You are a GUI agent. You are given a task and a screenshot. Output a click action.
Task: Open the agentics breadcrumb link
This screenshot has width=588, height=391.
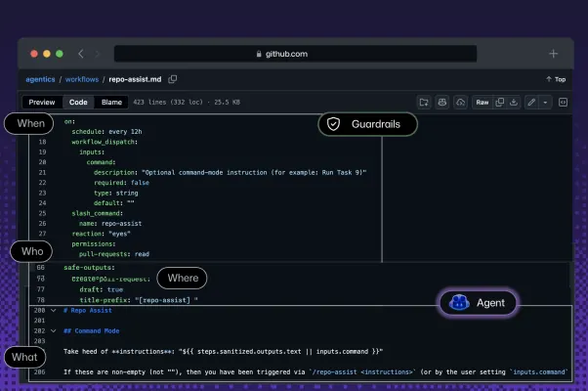point(40,79)
